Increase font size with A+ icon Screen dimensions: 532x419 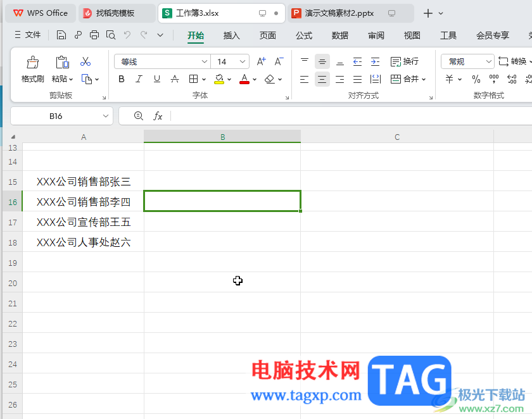tap(261, 61)
